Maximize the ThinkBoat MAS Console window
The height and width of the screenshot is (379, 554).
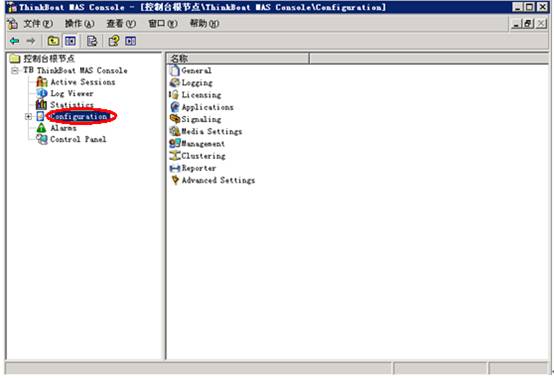click(x=529, y=7)
